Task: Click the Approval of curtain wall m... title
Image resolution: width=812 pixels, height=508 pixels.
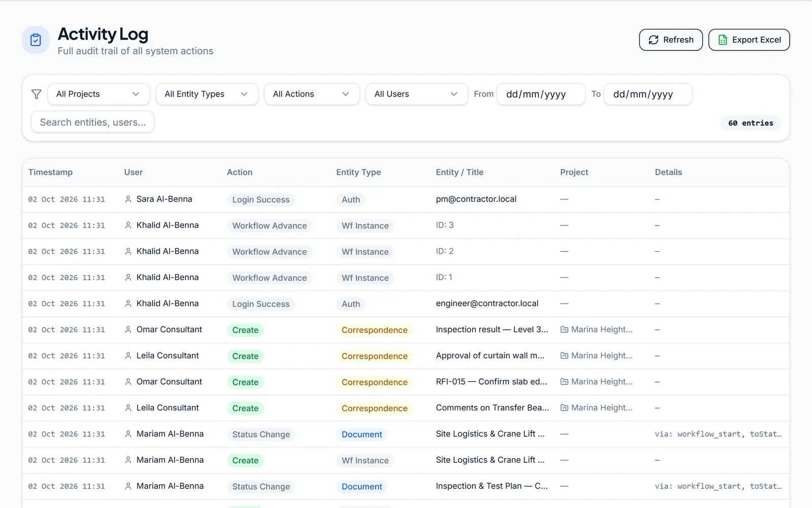Action: click(x=490, y=356)
